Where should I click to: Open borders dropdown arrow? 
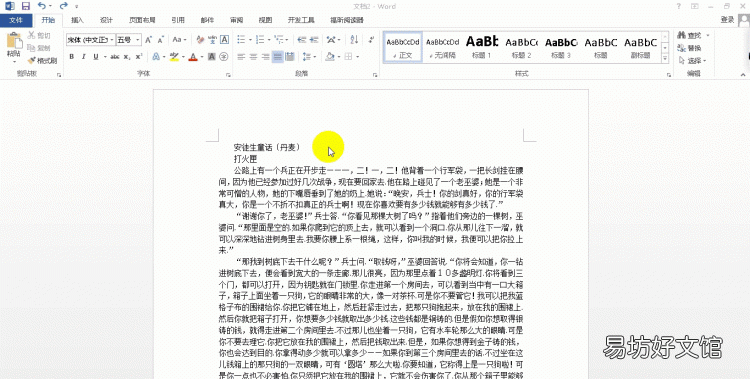pos(358,57)
